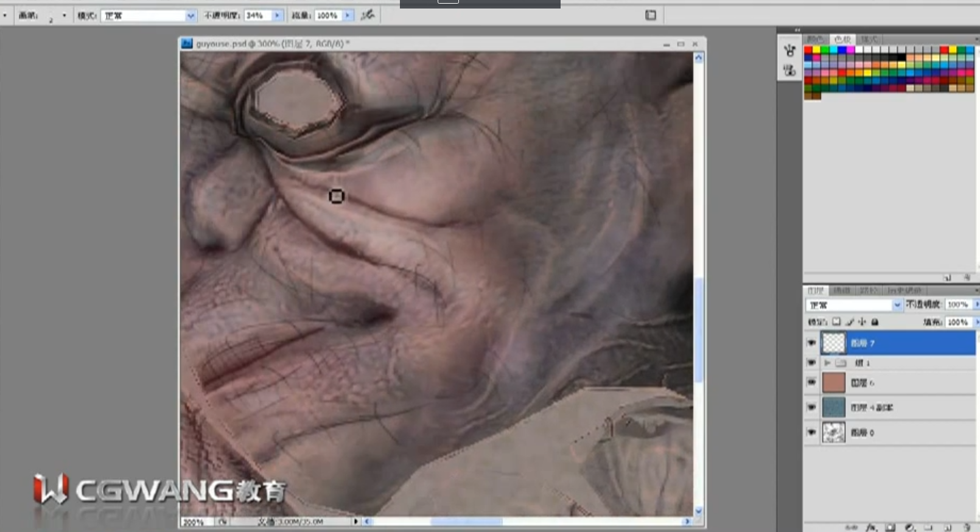Image resolution: width=980 pixels, height=532 pixels.
Task: Create new layer icon
Action: [x=948, y=527]
